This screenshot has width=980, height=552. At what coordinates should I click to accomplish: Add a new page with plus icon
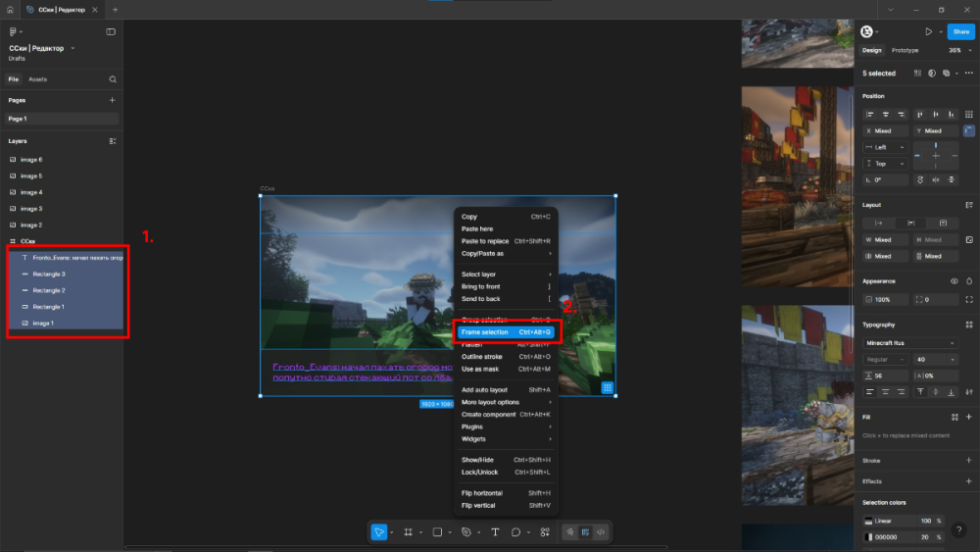point(113,100)
